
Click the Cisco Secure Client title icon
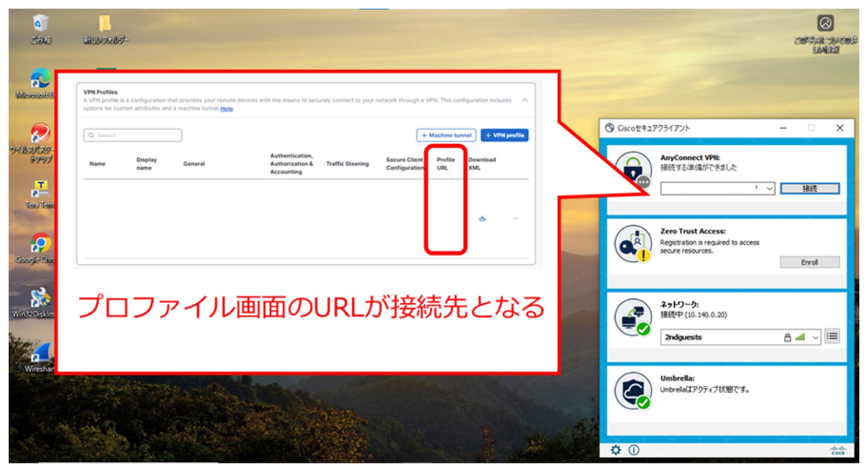pos(610,128)
